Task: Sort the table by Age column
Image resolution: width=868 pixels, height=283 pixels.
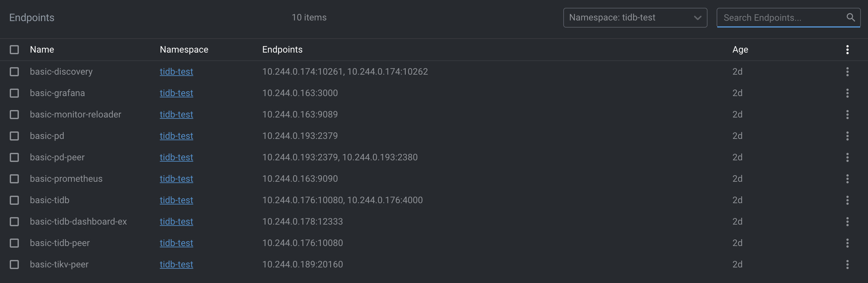Action: click(740, 50)
